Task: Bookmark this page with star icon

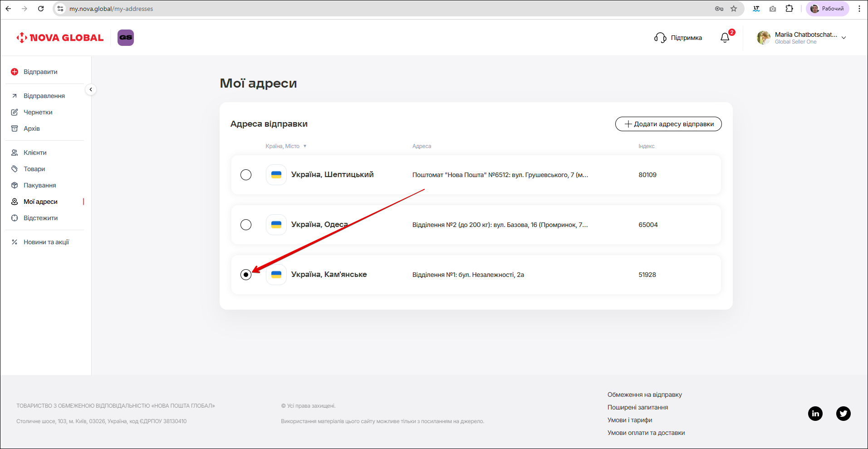Action: pos(734,9)
